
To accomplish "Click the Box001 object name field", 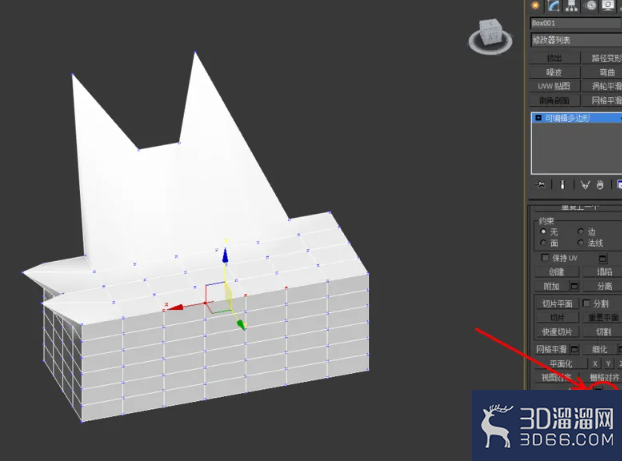I will [576, 23].
